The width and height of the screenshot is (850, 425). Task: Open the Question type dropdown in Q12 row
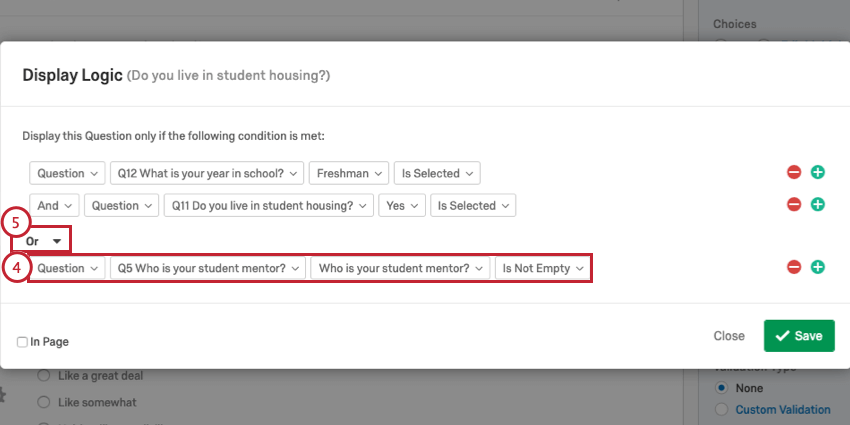click(x=67, y=173)
